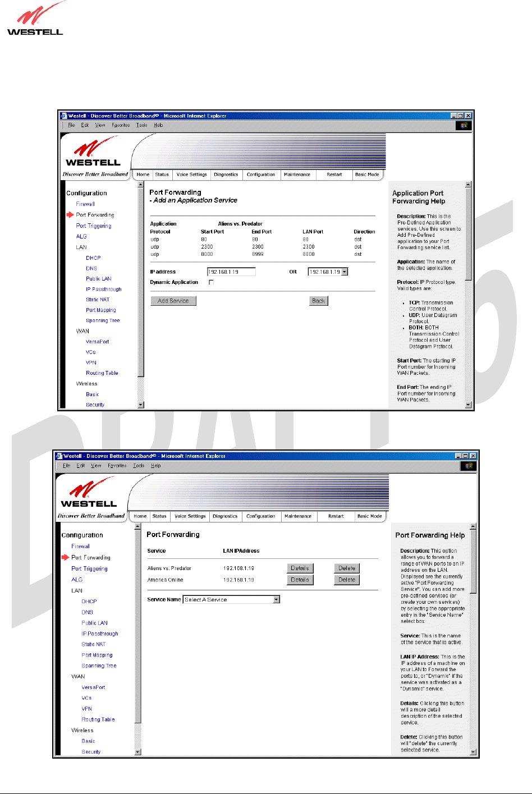Click DNS link in top window sidebar

click(x=91, y=269)
